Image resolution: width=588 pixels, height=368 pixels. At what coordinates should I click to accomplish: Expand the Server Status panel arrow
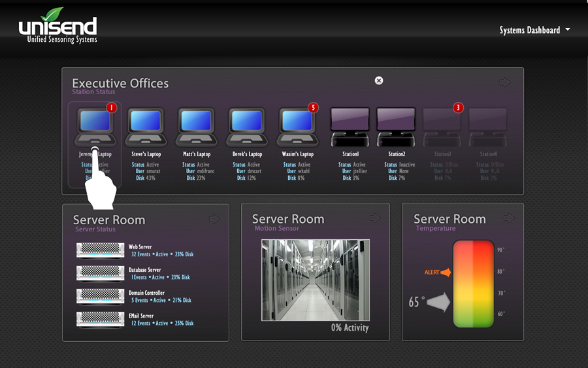[x=214, y=218]
